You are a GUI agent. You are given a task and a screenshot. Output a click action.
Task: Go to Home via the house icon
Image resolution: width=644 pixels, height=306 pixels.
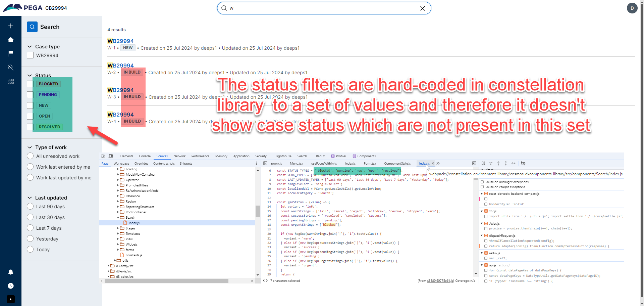click(x=11, y=40)
